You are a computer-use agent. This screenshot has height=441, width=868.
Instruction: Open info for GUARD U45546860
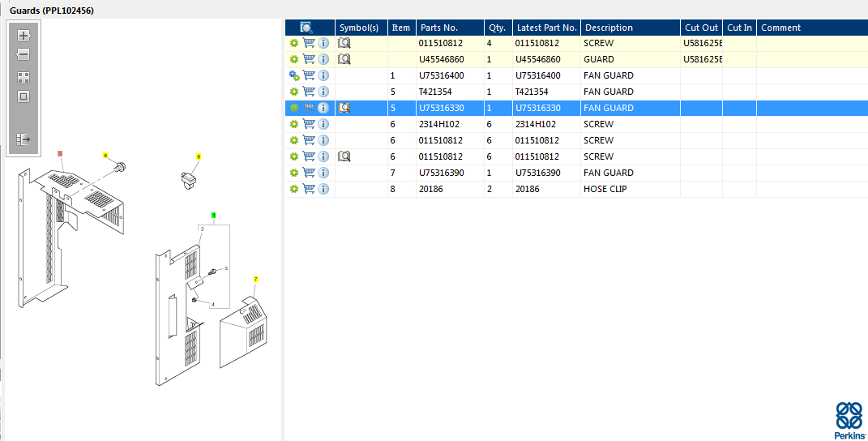323,59
